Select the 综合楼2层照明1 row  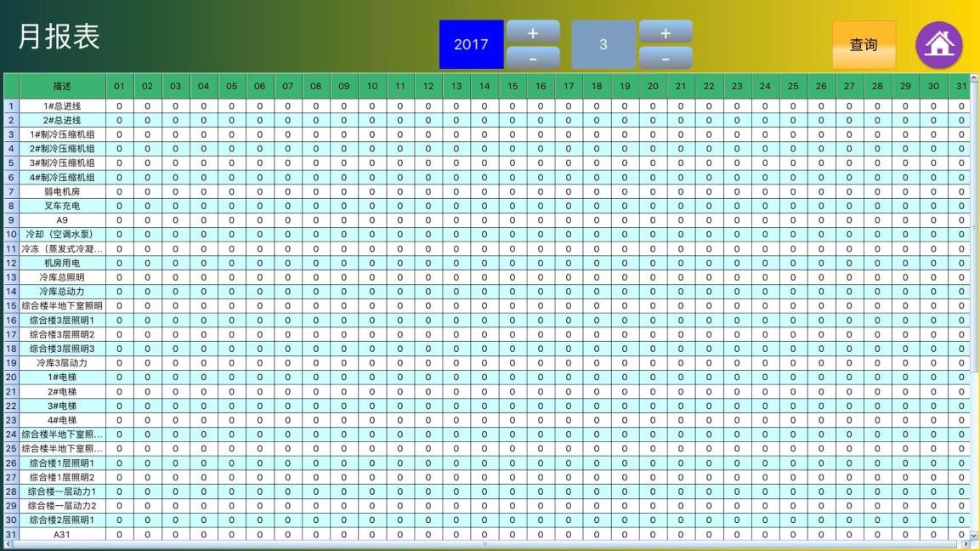pos(487,520)
